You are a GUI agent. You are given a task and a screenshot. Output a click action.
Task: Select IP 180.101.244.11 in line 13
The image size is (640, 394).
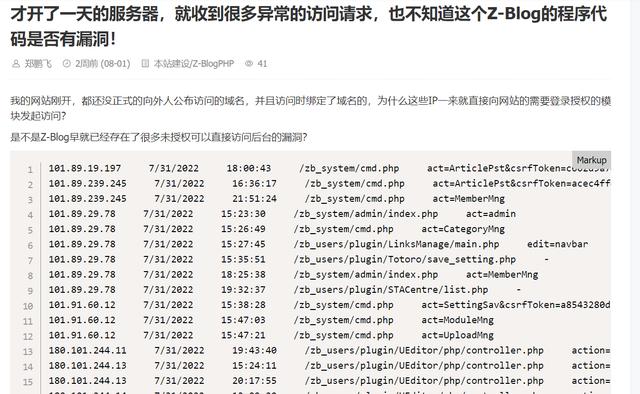(x=88, y=350)
